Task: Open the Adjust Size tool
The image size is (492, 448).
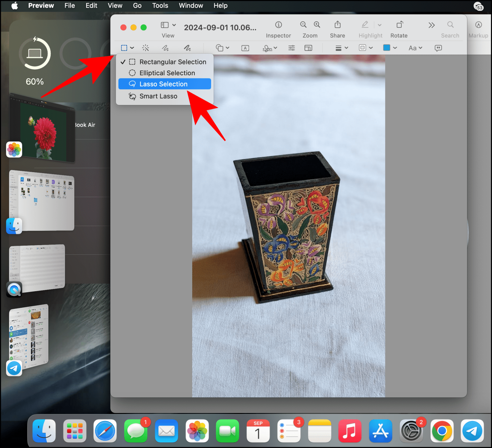Action: pyautogui.click(x=308, y=48)
